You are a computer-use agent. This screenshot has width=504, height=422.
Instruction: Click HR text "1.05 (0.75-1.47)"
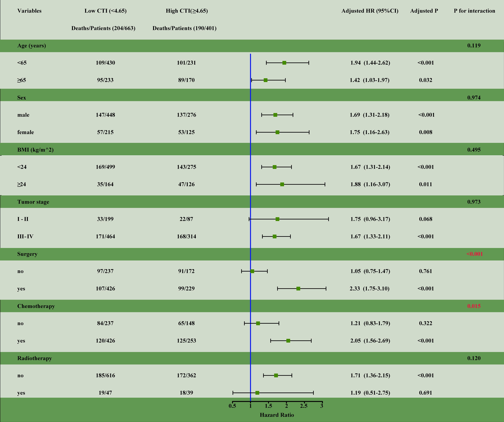click(x=370, y=271)
